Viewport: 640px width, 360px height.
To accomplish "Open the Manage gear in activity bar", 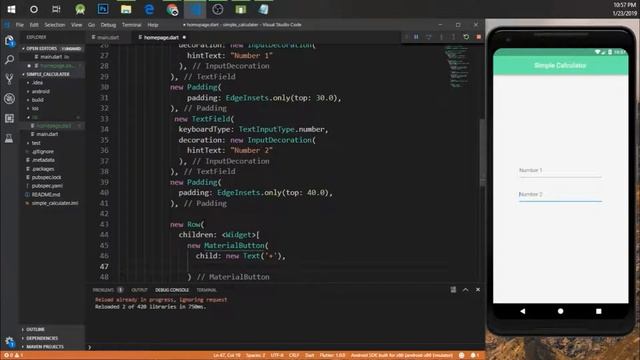I will click(x=9, y=341).
